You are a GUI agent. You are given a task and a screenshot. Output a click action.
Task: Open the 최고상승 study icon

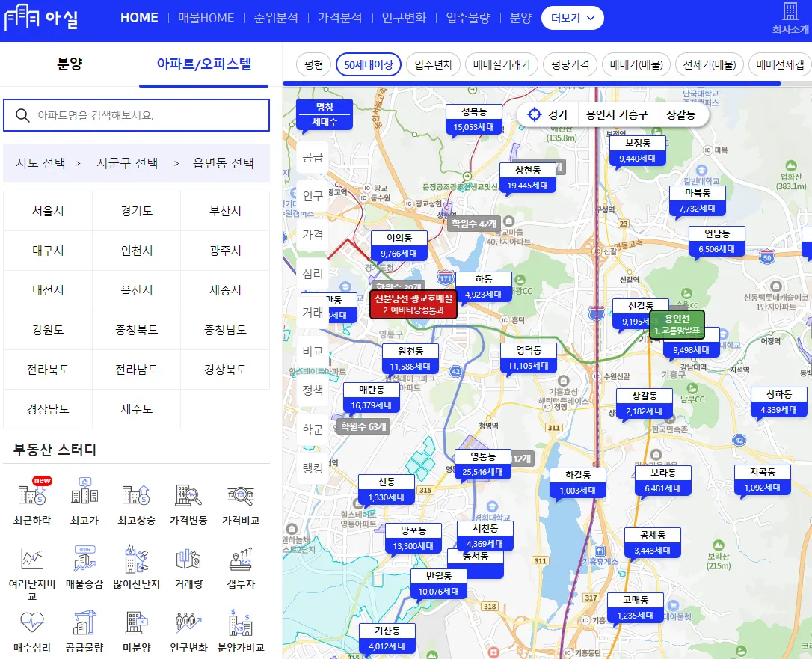tap(136, 494)
